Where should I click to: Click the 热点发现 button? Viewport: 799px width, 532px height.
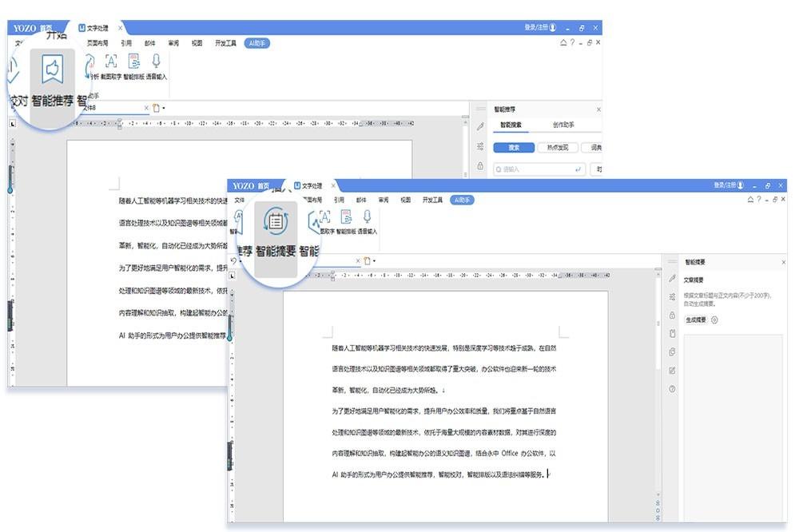coord(558,147)
